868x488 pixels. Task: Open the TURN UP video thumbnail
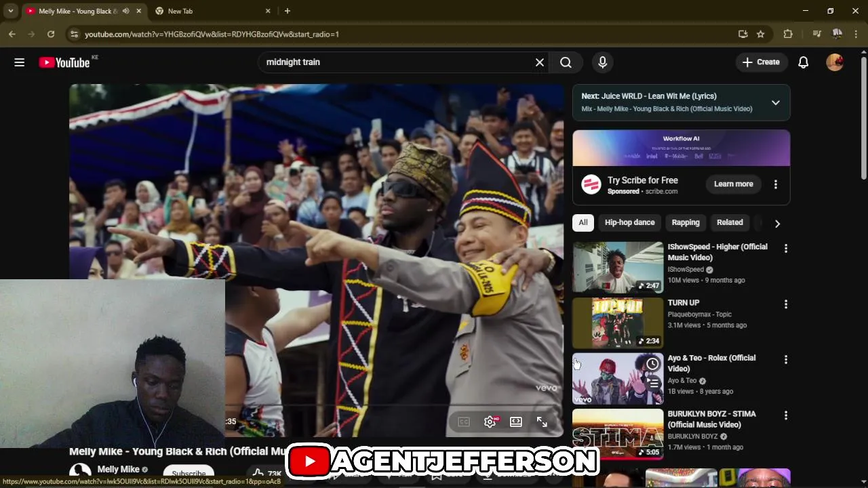(x=618, y=323)
